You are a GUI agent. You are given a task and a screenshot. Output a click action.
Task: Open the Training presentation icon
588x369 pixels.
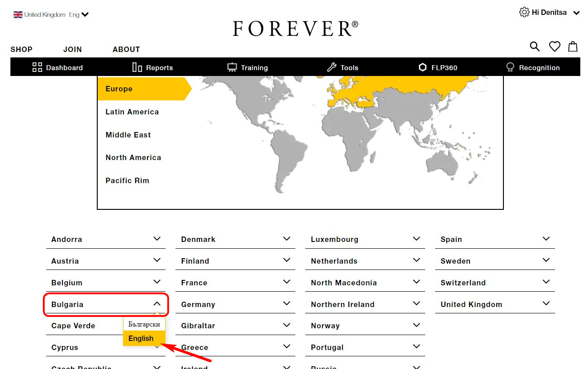[x=232, y=67]
